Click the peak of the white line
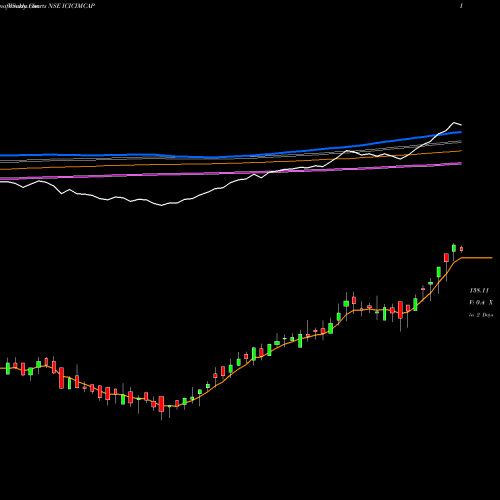This screenshot has width=500, height=500. pyautogui.click(x=454, y=123)
